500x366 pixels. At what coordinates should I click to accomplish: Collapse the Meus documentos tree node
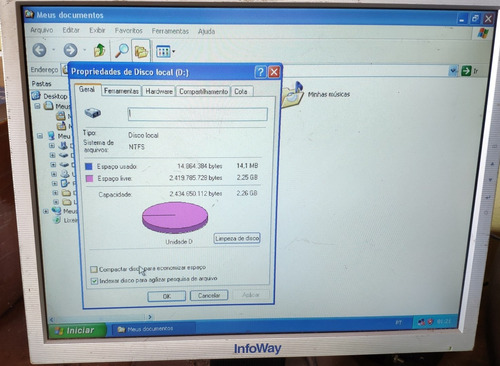click(38, 106)
